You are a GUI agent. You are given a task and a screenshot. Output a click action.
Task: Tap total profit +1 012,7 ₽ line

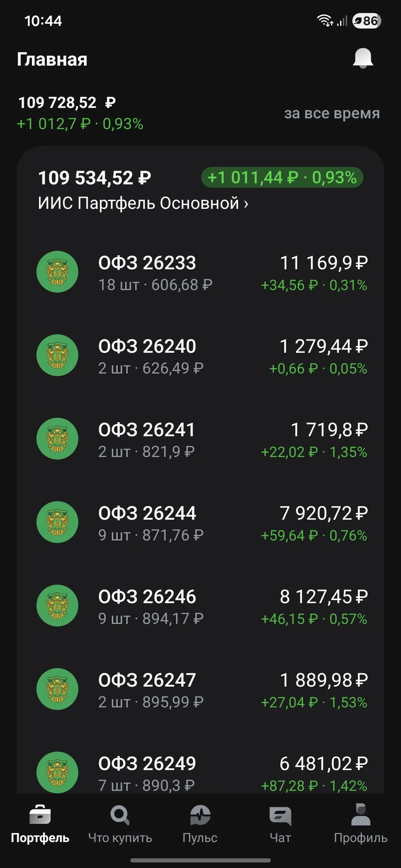[80, 124]
